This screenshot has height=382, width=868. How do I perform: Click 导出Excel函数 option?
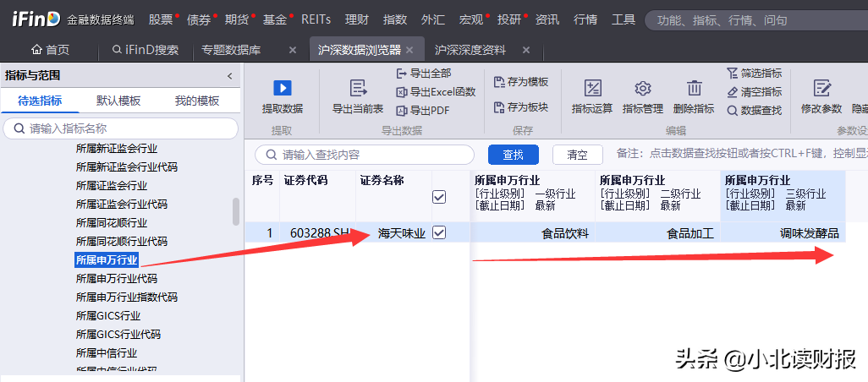tap(436, 92)
